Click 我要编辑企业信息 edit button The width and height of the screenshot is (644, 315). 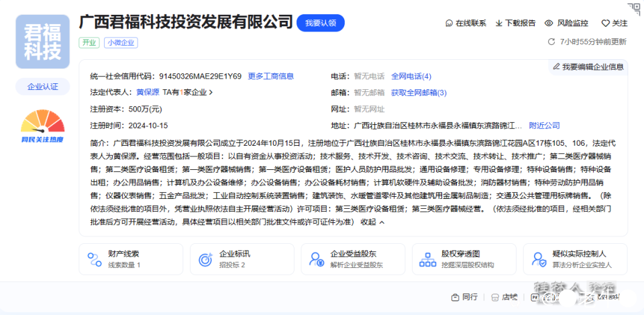[x=588, y=66]
